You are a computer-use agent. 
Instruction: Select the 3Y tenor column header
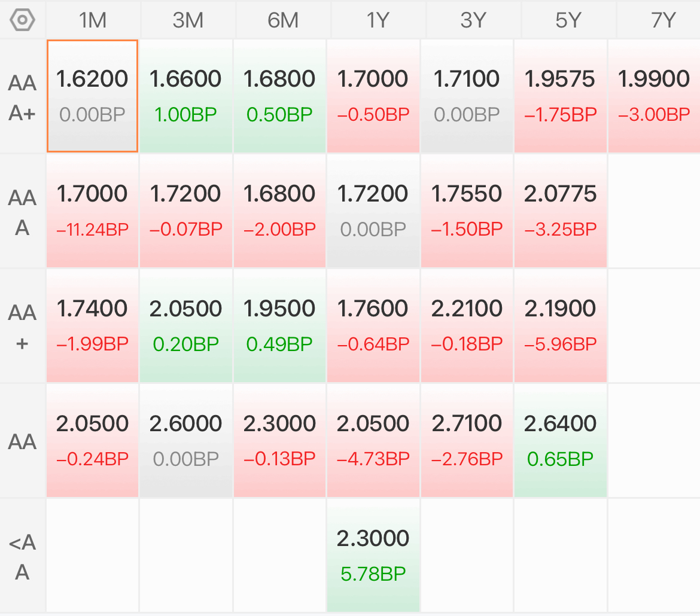click(473, 20)
